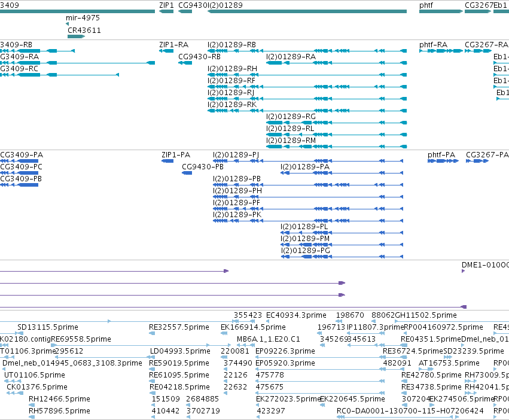Open RE59019.5prime feature
Image resolution: width=509 pixels, height=420 pixels.
point(179,364)
